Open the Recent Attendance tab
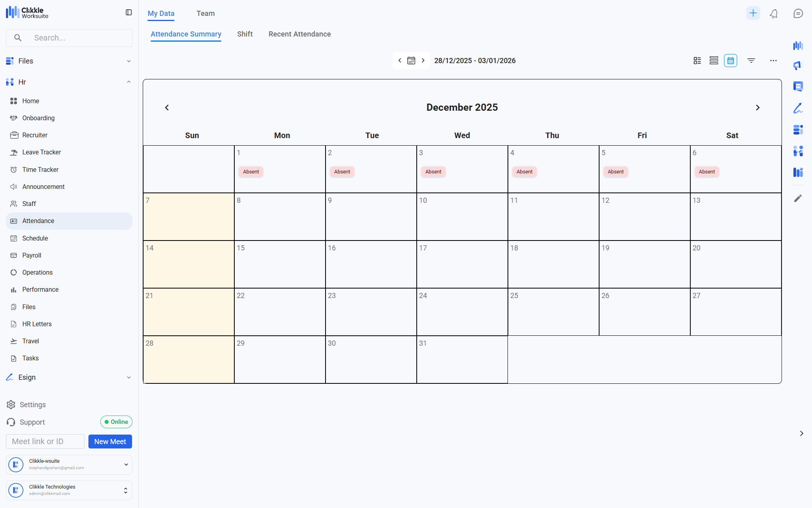Image resolution: width=812 pixels, height=508 pixels. coord(299,34)
